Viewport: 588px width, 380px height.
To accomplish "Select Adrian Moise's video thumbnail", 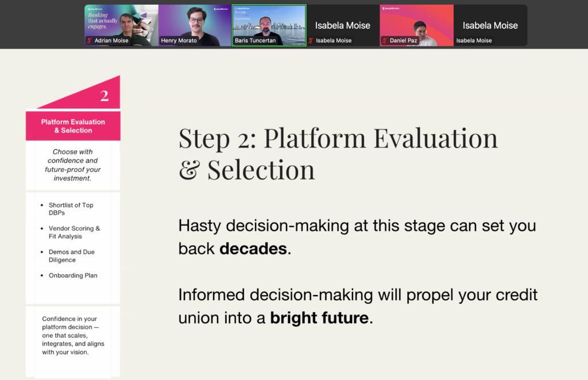I will 122,23.
